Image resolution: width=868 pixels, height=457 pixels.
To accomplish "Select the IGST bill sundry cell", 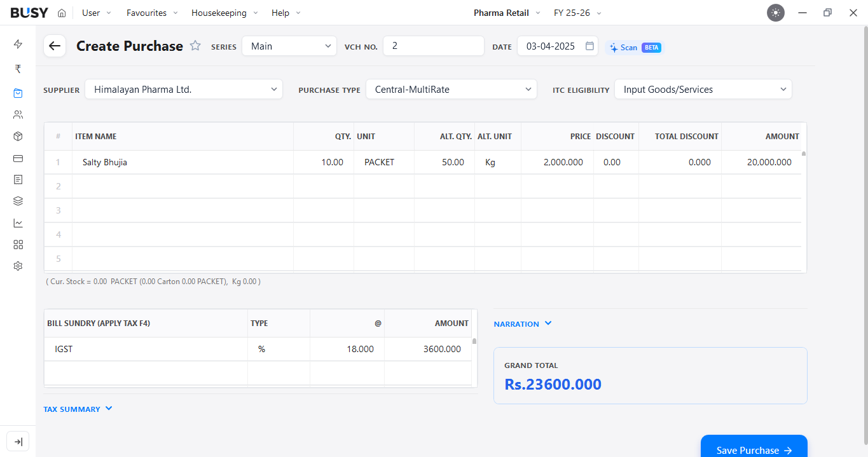I will pyautogui.click(x=146, y=349).
